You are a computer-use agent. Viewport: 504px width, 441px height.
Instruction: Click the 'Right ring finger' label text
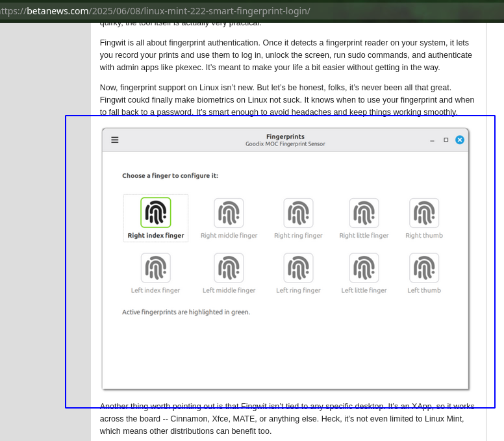coord(298,235)
